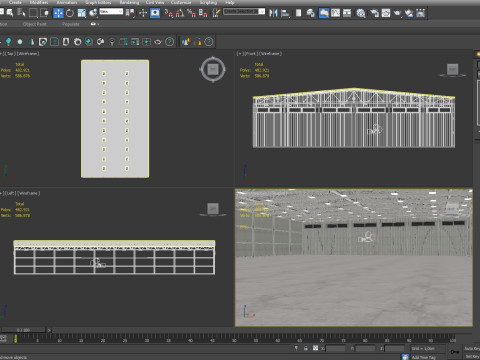Screen dimensions: 480x360
Task: Enable Auto Key
Action: (472, 348)
